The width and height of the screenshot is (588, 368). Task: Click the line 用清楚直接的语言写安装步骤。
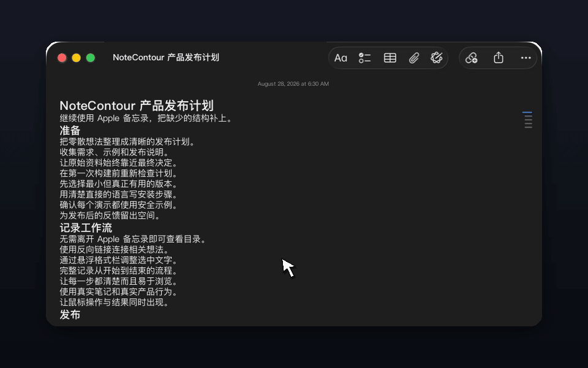119,194
